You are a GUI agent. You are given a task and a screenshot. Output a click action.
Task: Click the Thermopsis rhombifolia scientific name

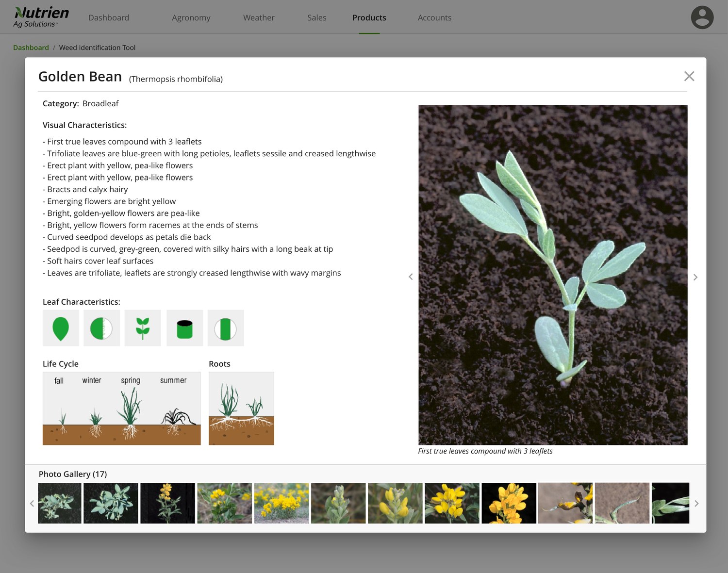pyautogui.click(x=176, y=79)
